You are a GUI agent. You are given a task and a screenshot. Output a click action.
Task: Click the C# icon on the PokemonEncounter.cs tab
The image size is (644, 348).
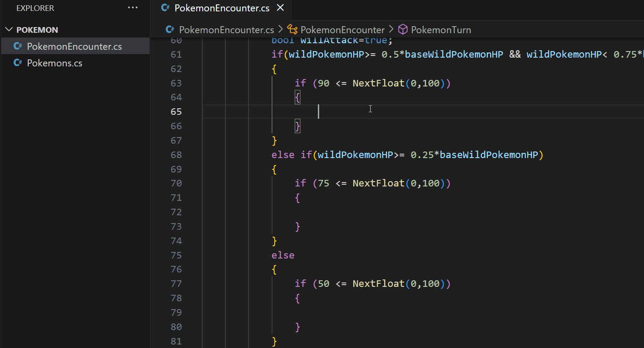tap(165, 8)
